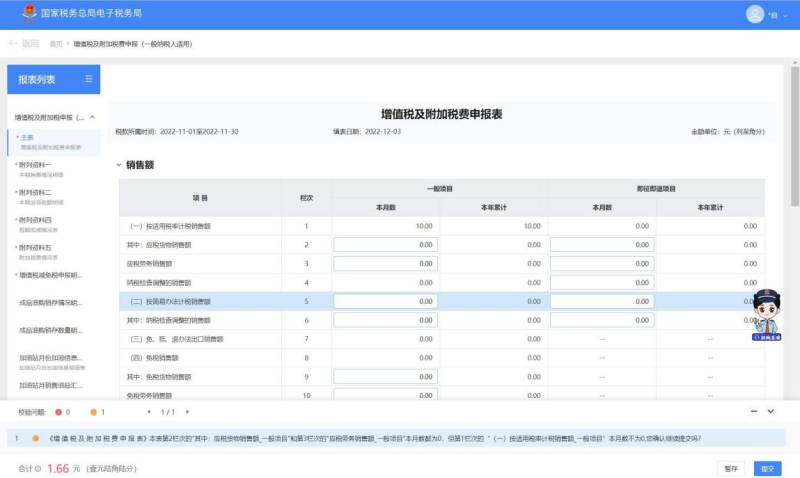Expand the validation panel chevron
The image size is (800, 478).
[770, 411]
